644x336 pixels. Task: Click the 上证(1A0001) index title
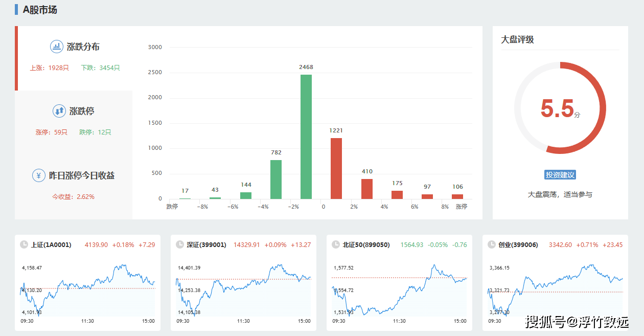click(x=51, y=245)
